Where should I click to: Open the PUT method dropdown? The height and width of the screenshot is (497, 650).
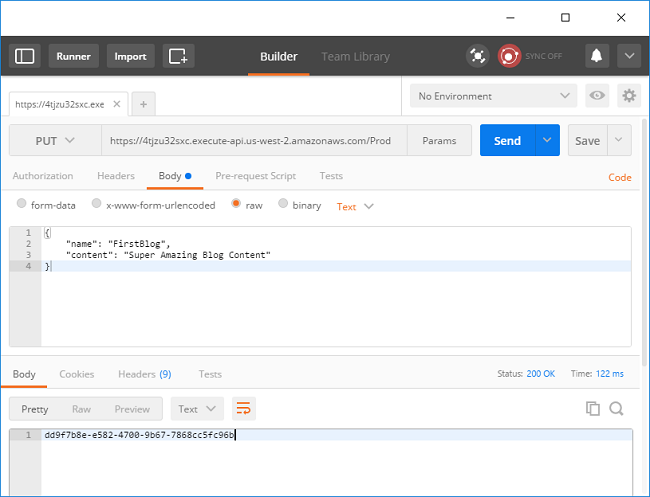pyautogui.click(x=55, y=141)
